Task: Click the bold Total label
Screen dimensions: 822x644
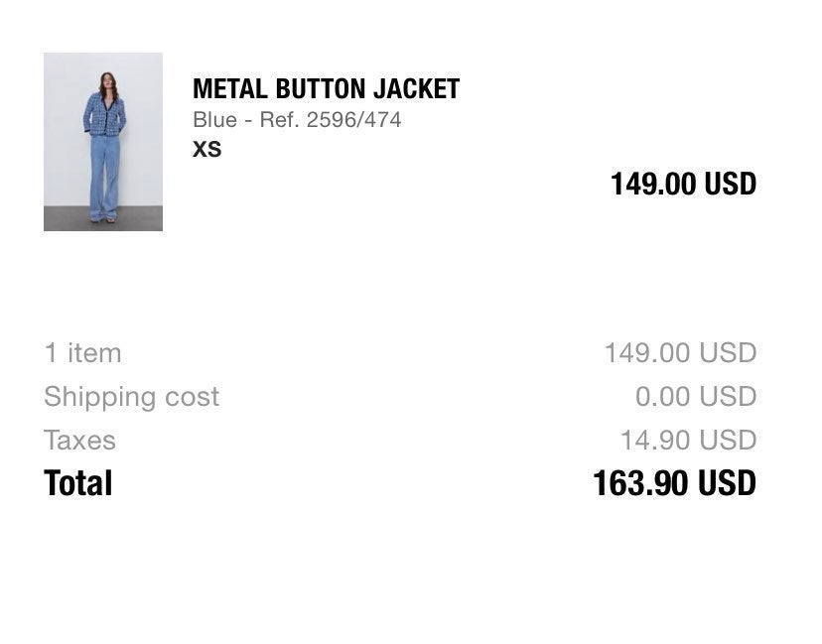Action: click(x=78, y=482)
